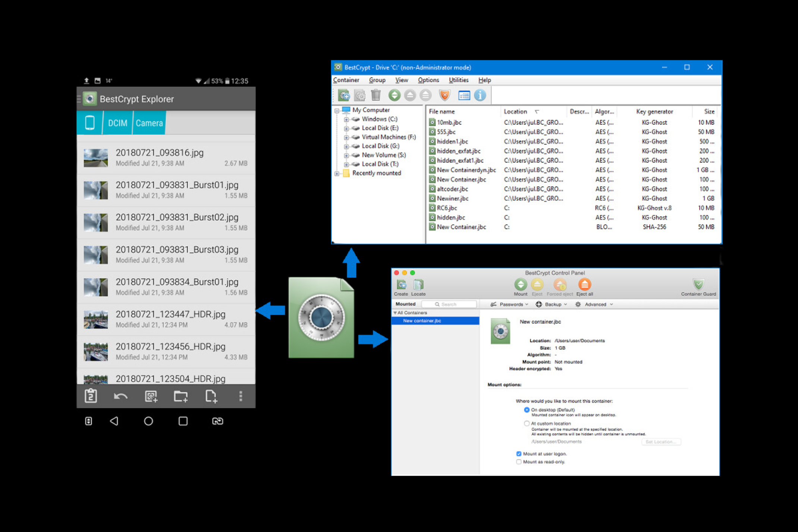Open Backup dropdown in Control Panel
Image resolution: width=798 pixels, height=532 pixels.
pyautogui.click(x=552, y=304)
